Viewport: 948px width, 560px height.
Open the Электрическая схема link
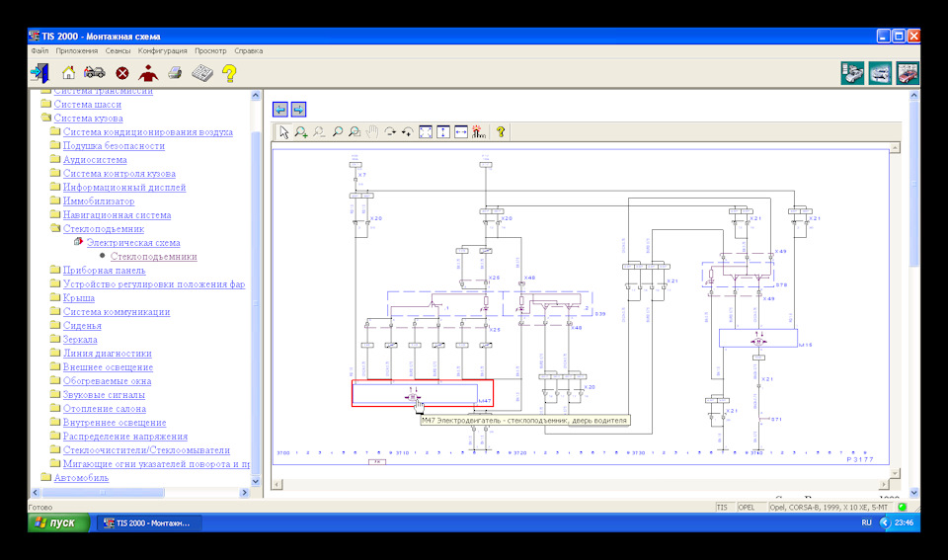(132, 242)
